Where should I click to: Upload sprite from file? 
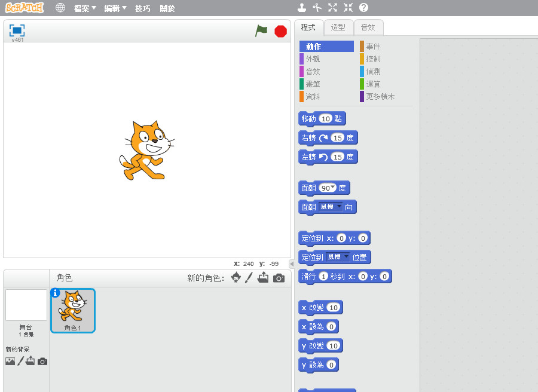263,277
